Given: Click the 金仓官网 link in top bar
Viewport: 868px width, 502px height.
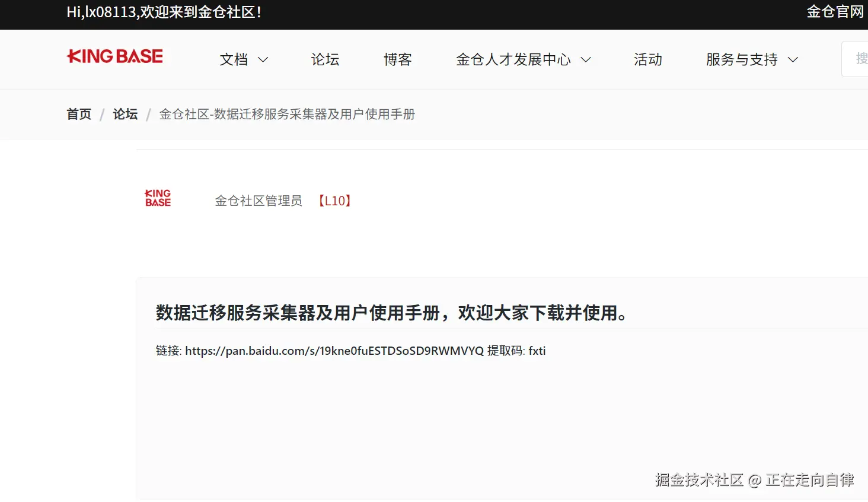Looking at the screenshot, I should pyautogui.click(x=835, y=12).
